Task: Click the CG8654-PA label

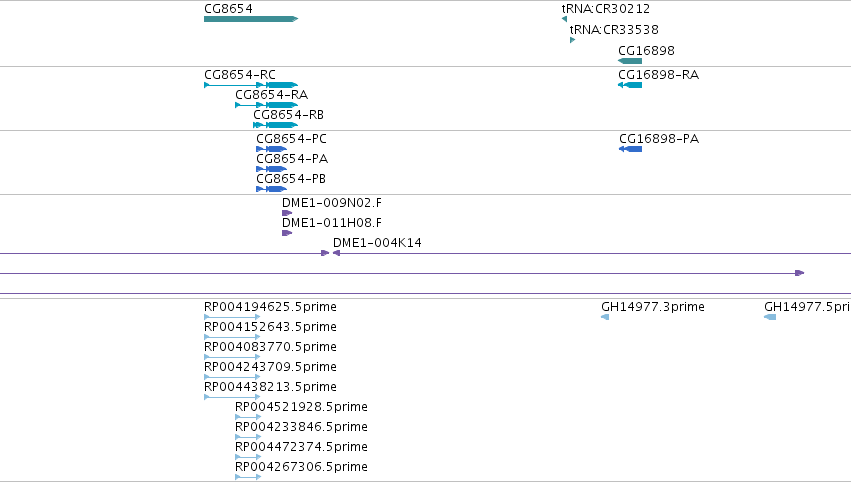Action: tap(292, 158)
